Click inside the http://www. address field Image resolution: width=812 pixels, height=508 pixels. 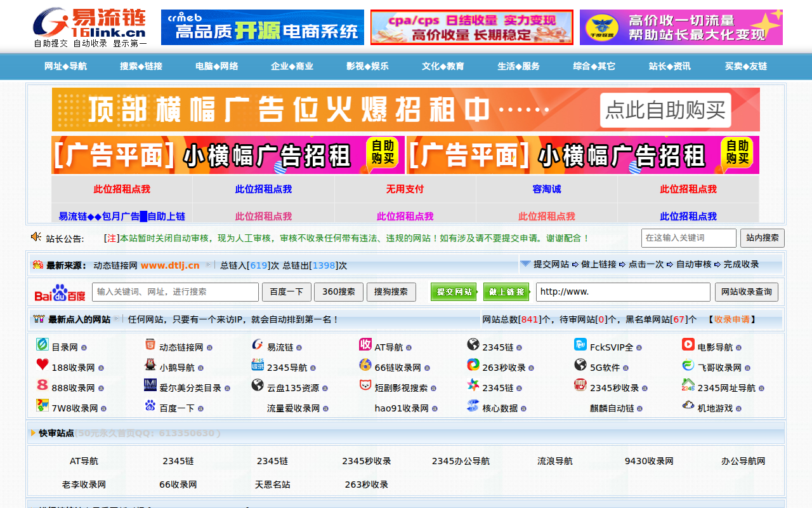(623, 292)
